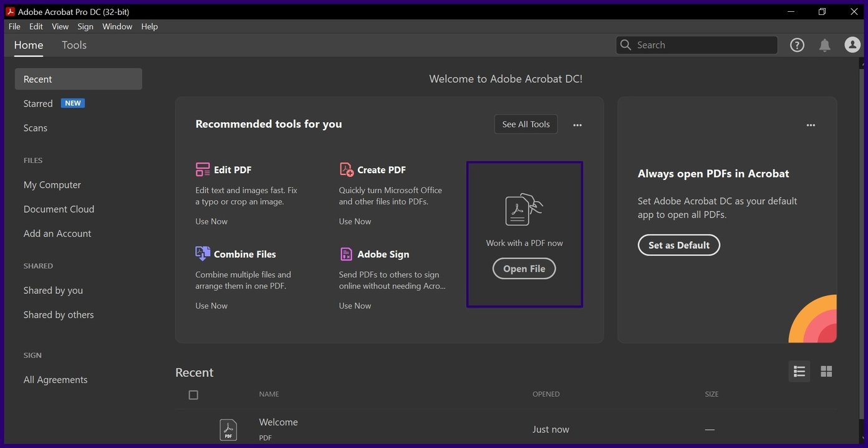Click the Adobe Sign tool icon
The width and height of the screenshot is (868, 448).
click(x=346, y=254)
